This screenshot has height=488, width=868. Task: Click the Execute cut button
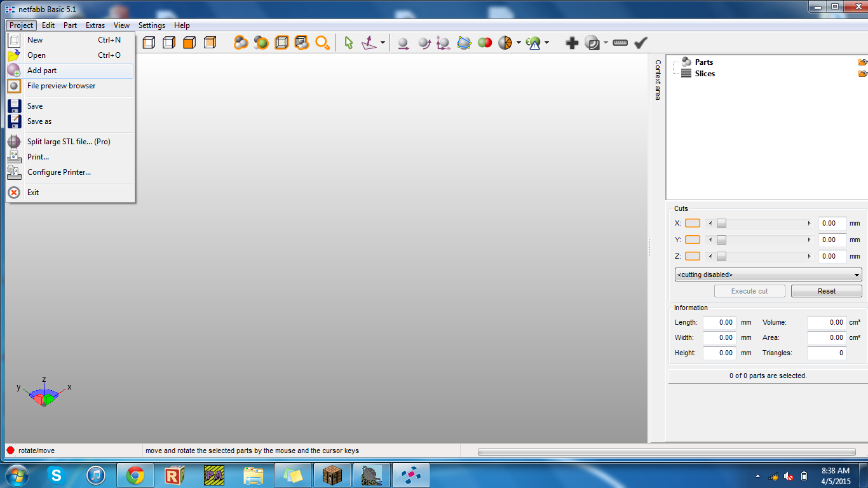(750, 291)
